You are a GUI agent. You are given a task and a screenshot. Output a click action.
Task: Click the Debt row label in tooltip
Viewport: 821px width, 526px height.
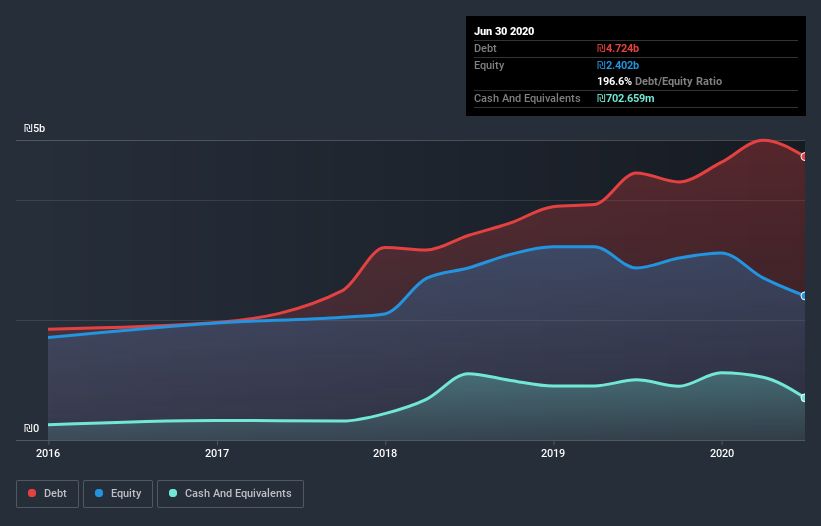pos(485,48)
